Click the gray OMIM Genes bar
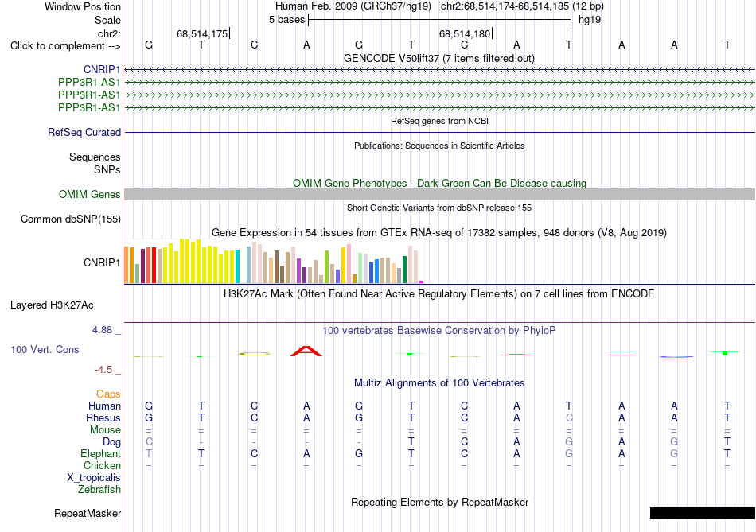Viewport: 756px width, 532px height. coord(439,194)
